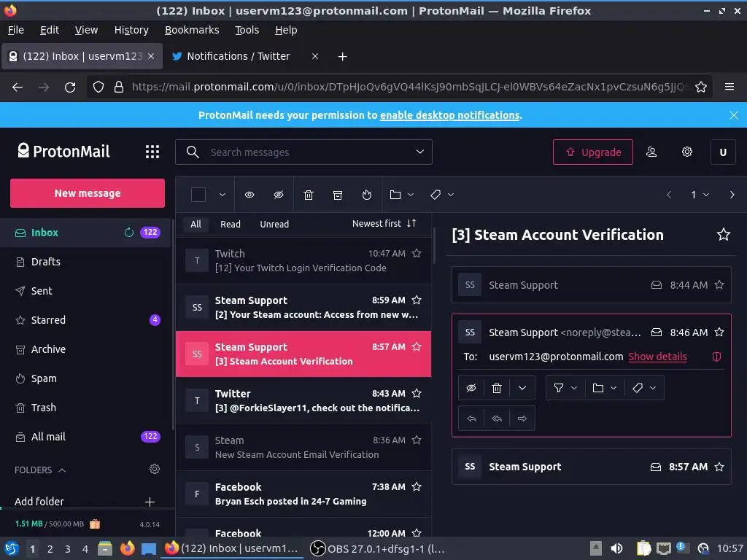Open the contacts person icon
747x560 pixels.
coord(651,152)
